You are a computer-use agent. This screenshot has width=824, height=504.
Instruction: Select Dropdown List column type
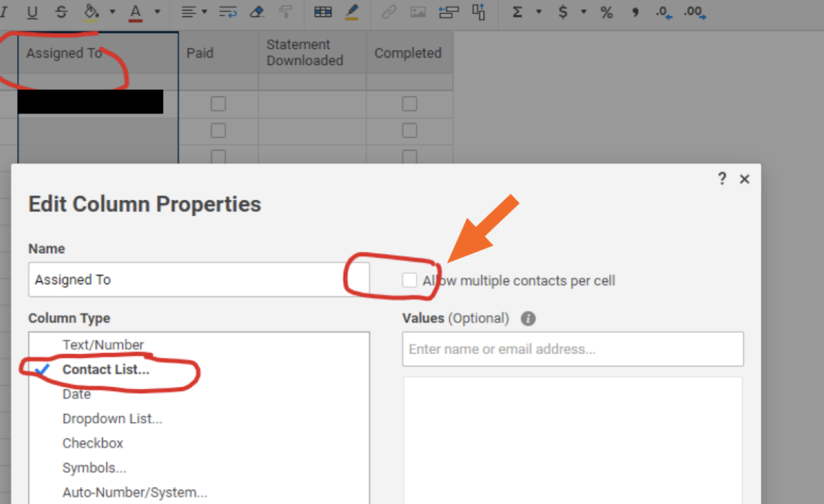point(112,419)
